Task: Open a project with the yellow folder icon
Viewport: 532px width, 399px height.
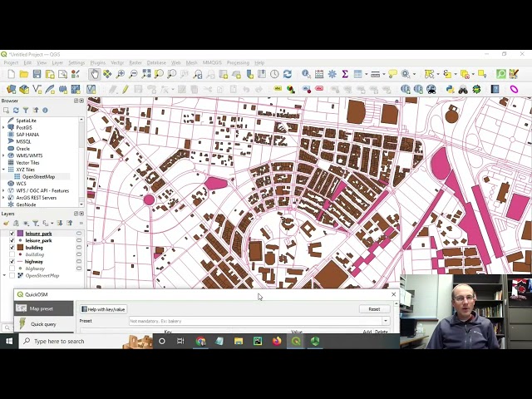Action: pyautogui.click(x=24, y=74)
